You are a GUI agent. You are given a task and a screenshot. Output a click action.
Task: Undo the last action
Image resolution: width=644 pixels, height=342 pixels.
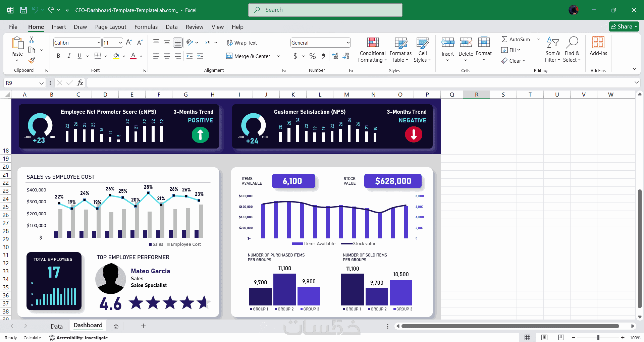[x=35, y=10]
